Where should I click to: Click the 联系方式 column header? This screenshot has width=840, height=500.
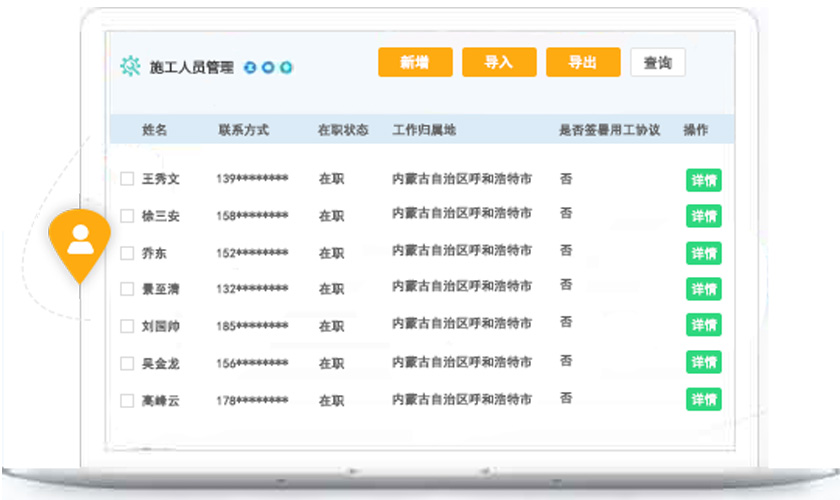click(244, 130)
